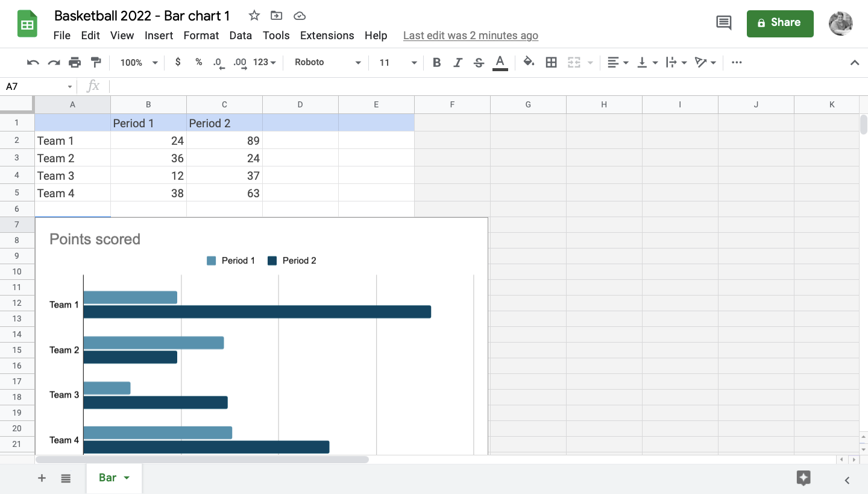Star the Basketball 2022 spreadsheet
Screen dimensions: 868x494
pos(254,16)
